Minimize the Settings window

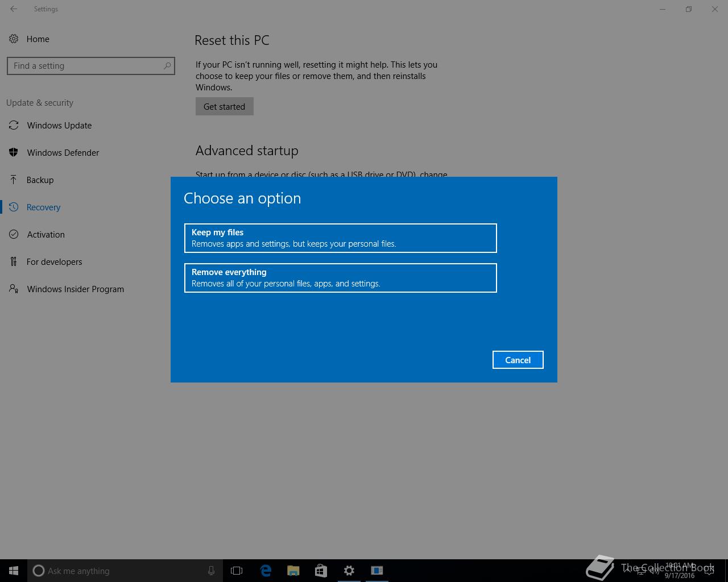click(663, 9)
